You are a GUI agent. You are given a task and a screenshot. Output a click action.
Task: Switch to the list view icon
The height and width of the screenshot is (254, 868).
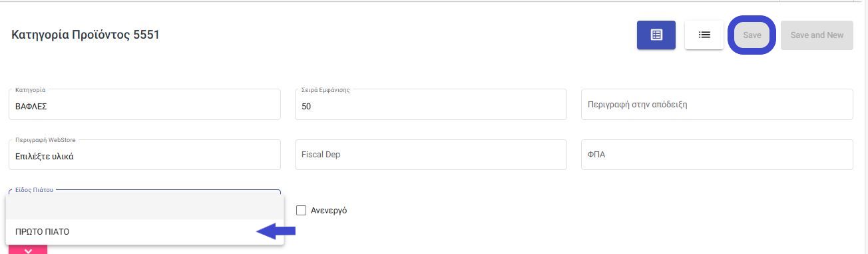(704, 35)
